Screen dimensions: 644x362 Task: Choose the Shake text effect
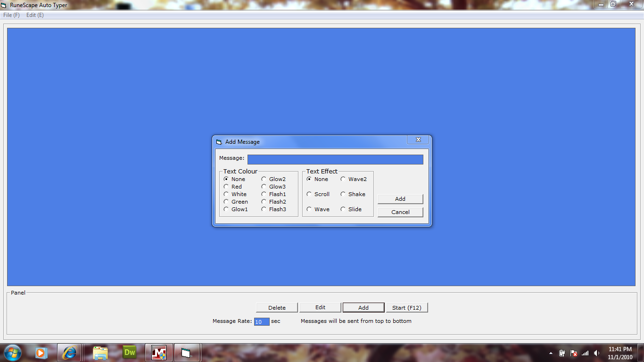(353, 194)
